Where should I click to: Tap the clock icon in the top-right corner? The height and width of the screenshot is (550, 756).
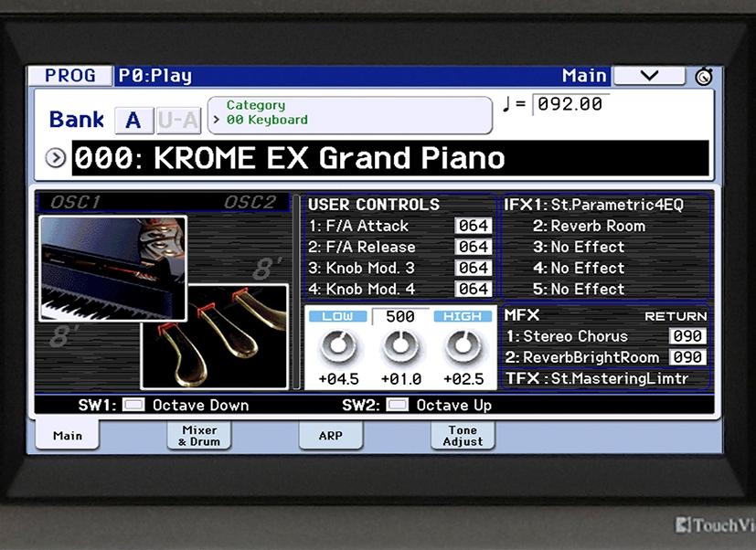pyautogui.click(x=703, y=76)
